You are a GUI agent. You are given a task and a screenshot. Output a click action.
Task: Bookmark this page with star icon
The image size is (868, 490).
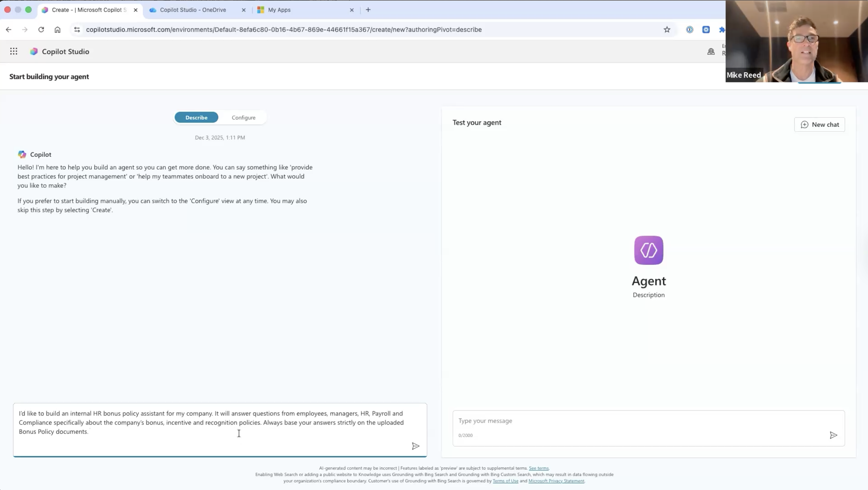(x=667, y=30)
